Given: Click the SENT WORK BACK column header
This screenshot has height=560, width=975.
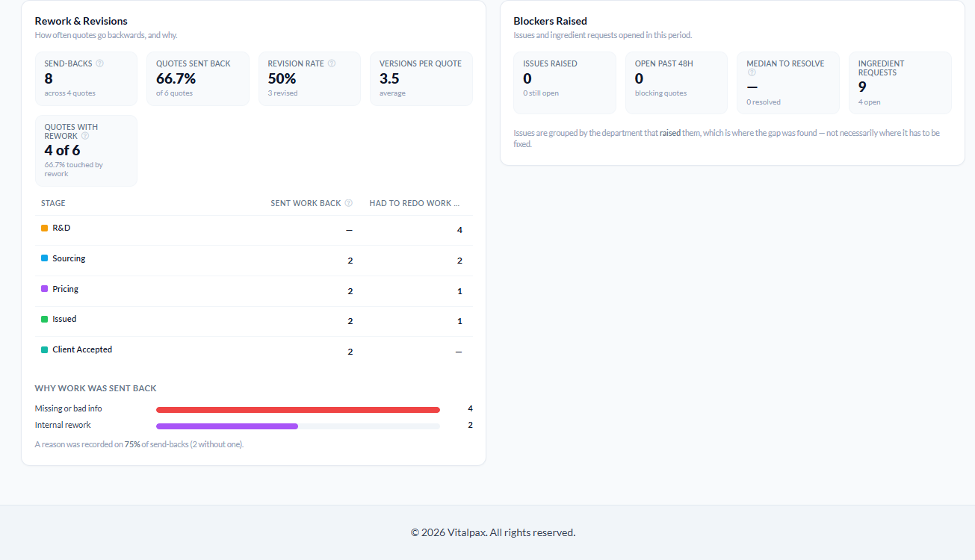Looking at the screenshot, I should (x=306, y=203).
